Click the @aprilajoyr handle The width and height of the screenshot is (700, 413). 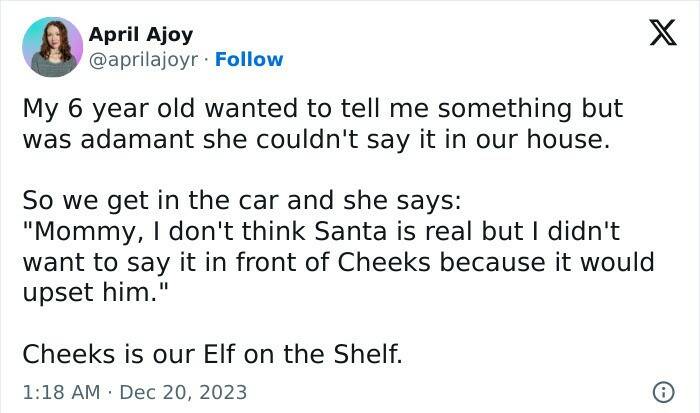click(x=145, y=60)
